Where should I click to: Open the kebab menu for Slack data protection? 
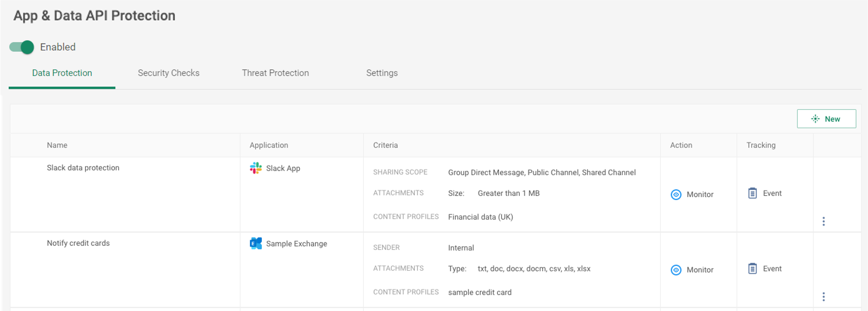point(823,221)
